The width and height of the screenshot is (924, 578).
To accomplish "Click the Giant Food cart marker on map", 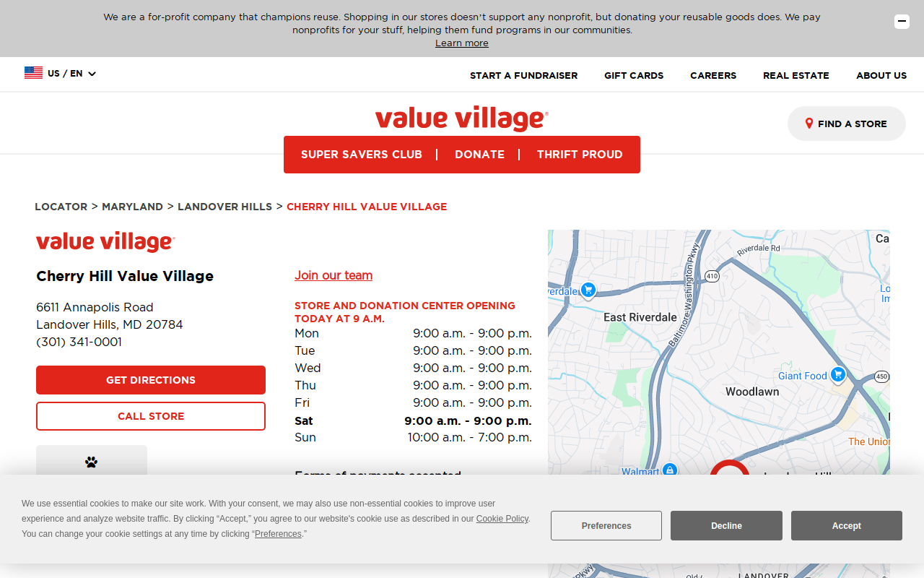I will [838, 374].
